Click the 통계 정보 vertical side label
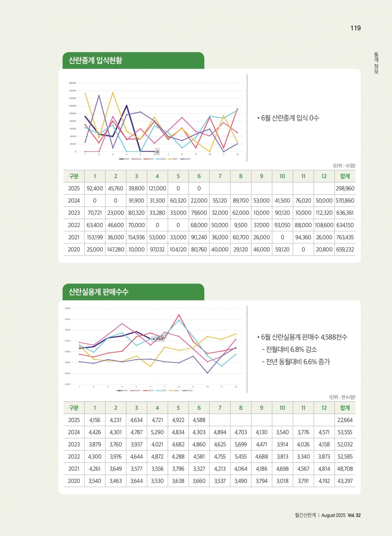 [376, 63]
